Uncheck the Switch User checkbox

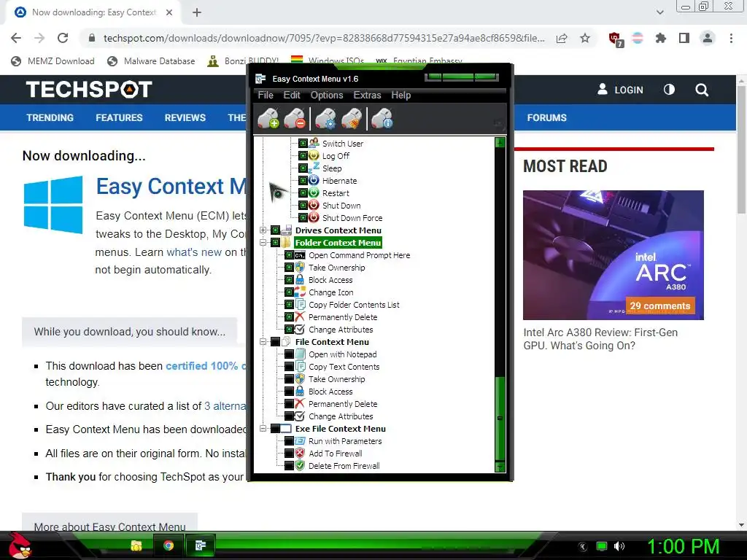303,143
